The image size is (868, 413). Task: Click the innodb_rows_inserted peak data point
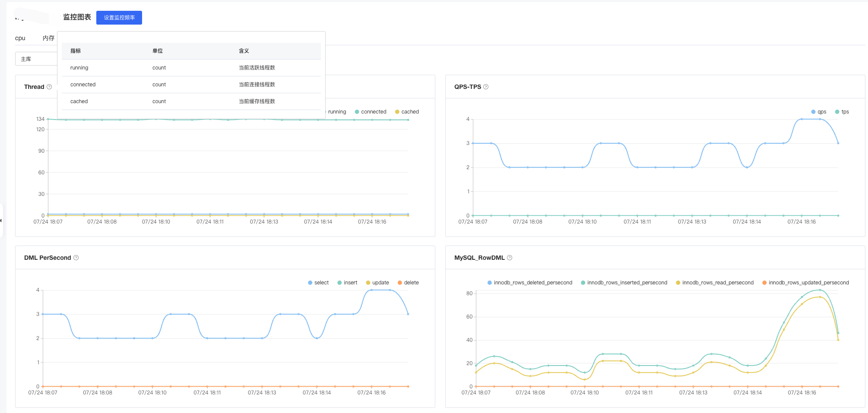click(x=820, y=290)
